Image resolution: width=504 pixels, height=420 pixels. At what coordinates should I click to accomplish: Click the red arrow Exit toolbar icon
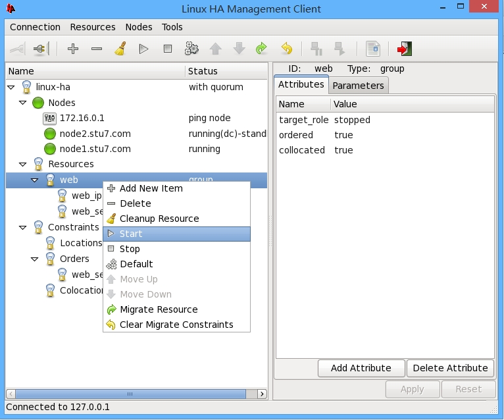[x=405, y=49]
